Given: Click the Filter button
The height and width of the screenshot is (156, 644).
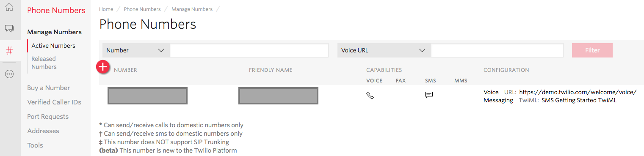Looking at the screenshot, I should [x=592, y=50].
